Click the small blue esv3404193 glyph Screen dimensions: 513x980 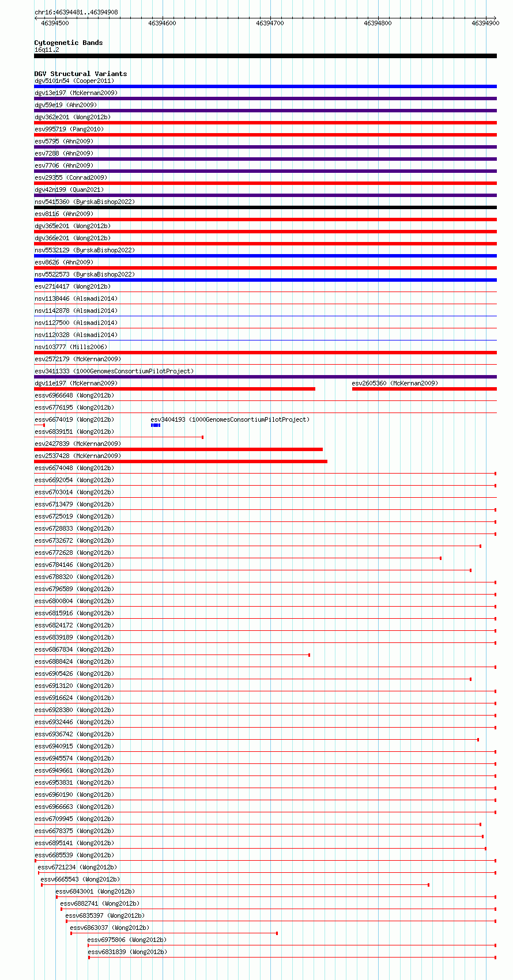[156, 425]
